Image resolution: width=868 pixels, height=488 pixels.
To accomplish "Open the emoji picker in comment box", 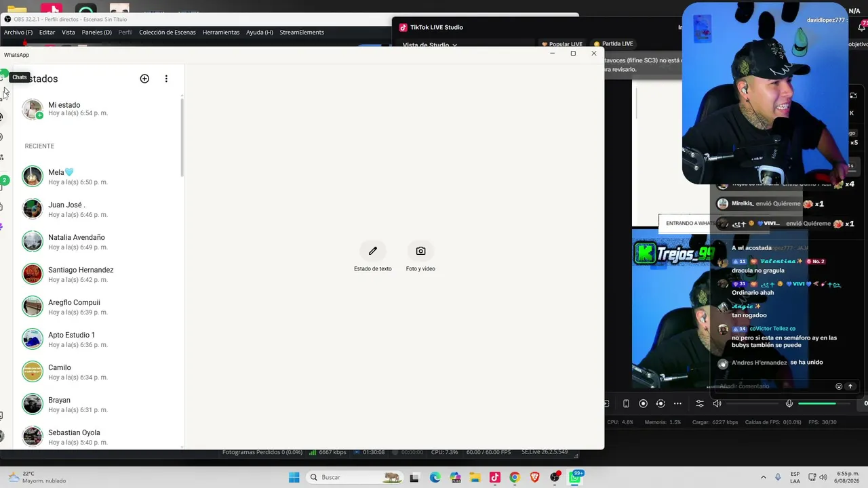I will [x=839, y=386].
